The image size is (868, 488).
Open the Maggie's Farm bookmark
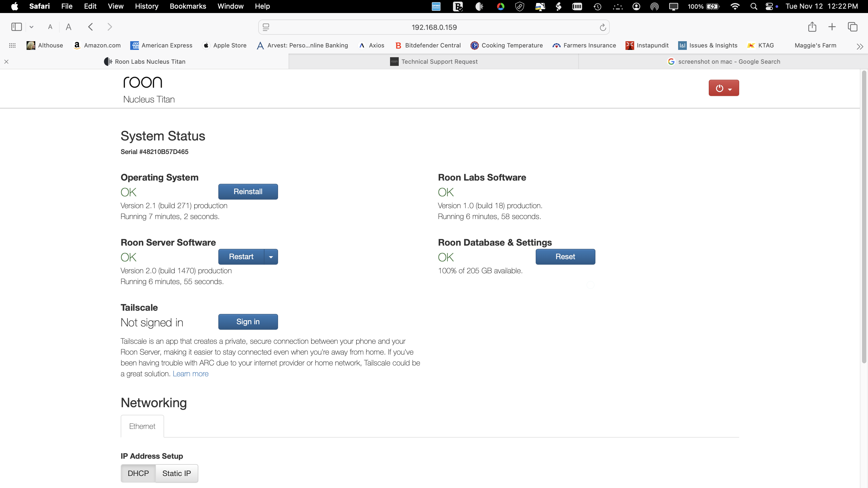point(815,46)
